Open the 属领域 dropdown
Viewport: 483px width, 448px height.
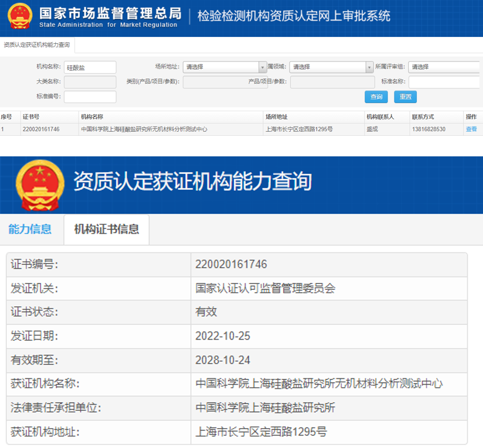(x=331, y=67)
